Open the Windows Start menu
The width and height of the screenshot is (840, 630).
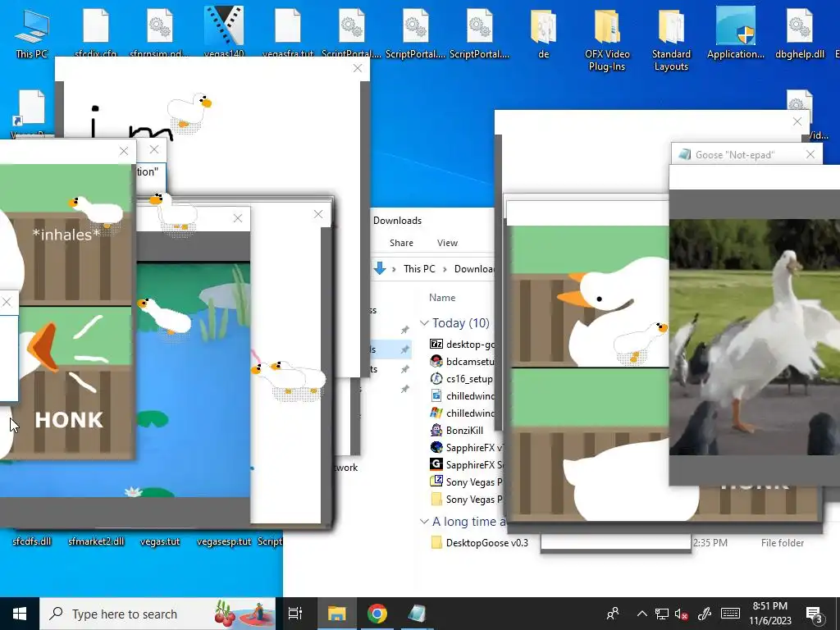20,614
